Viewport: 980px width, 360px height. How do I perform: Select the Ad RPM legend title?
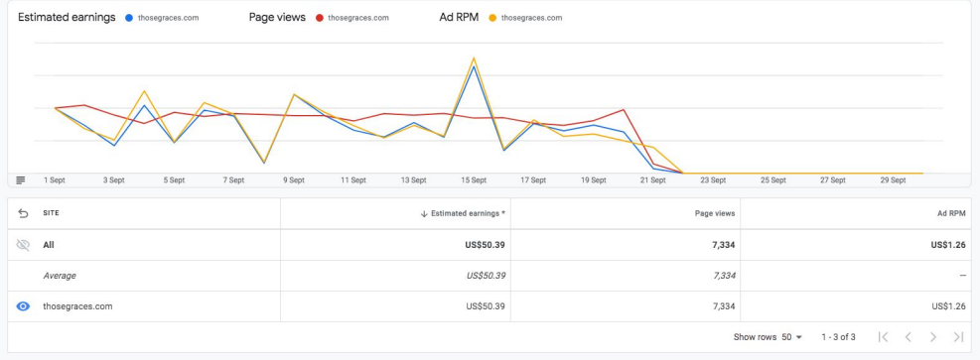460,18
